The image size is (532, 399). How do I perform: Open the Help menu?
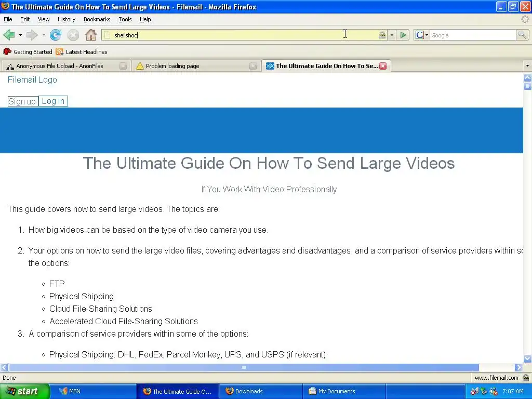145,19
